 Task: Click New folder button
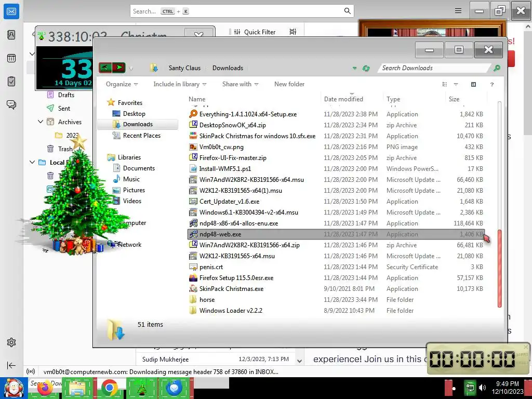(x=289, y=84)
